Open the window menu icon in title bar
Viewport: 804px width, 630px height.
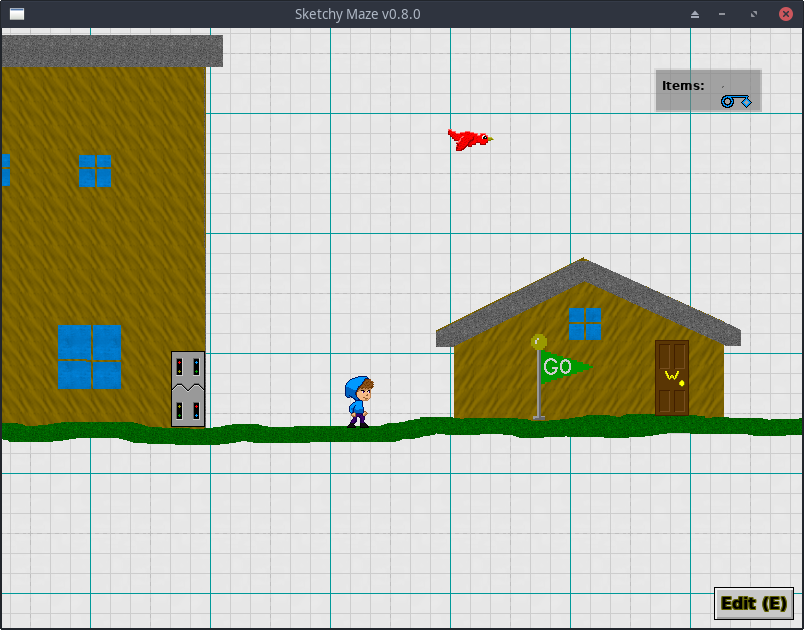[17, 14]
